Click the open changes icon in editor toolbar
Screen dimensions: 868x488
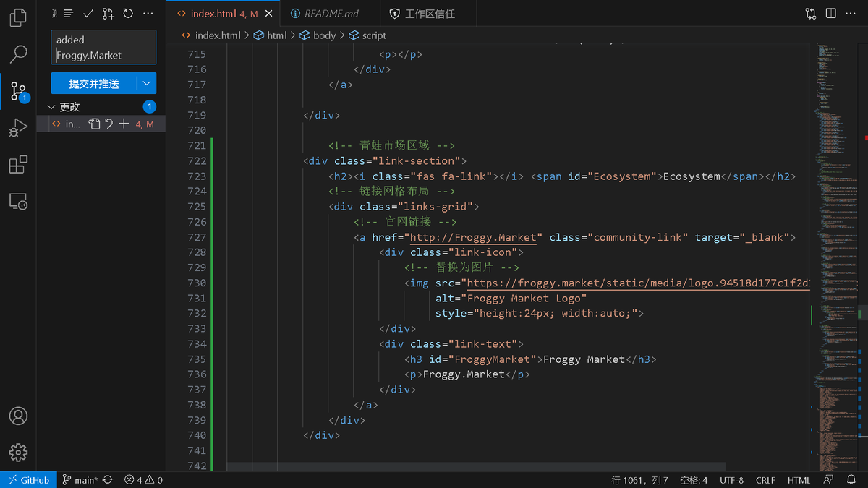click(811, 14)
